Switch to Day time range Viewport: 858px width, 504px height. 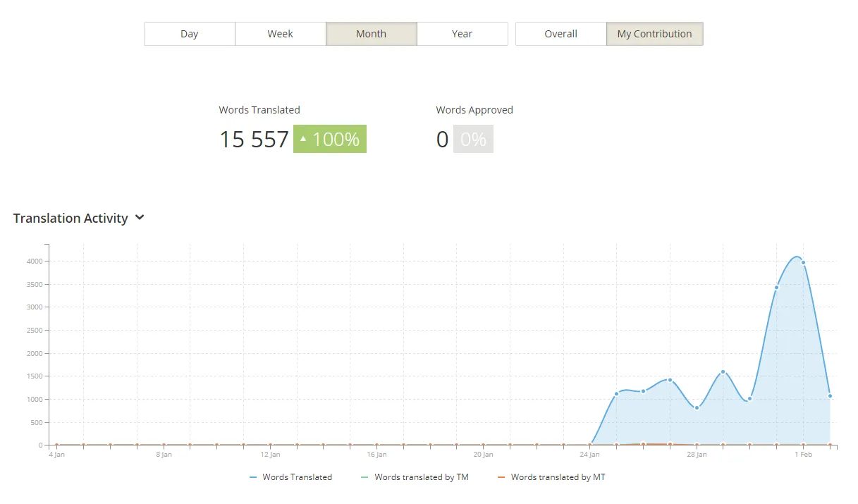click(x=189, y=34)
